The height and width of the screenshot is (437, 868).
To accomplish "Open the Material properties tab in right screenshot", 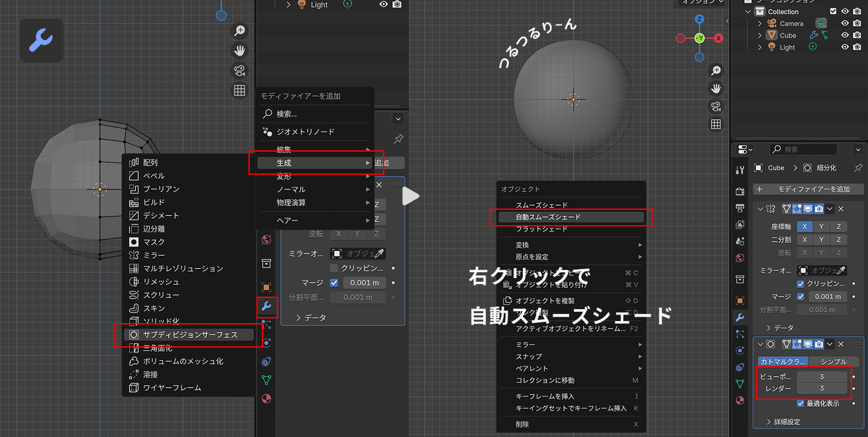I will pyautogui.click(x=740, y=401).
